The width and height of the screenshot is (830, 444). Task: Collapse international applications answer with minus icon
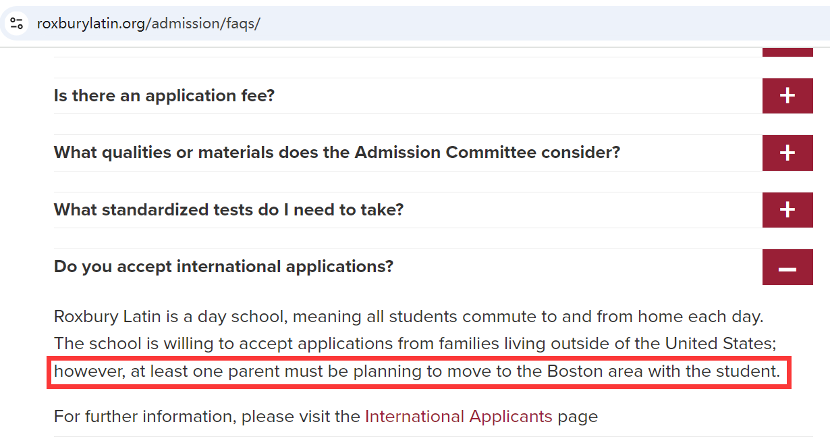click(x=787, y=267)
